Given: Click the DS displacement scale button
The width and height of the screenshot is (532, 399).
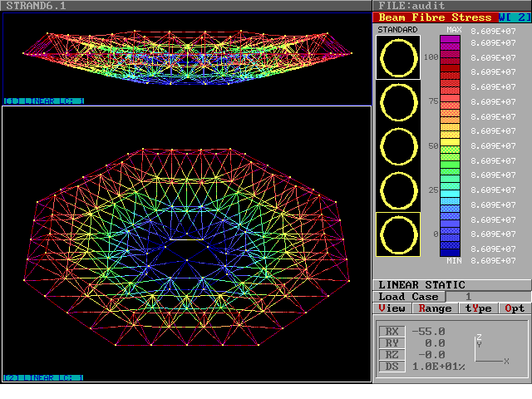Looking at the screenshot, I should 391,367.
